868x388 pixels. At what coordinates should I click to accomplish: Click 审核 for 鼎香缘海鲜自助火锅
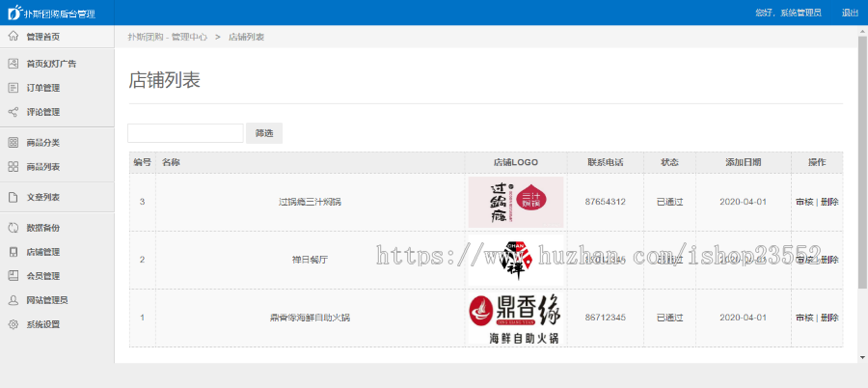pos(804,318)
